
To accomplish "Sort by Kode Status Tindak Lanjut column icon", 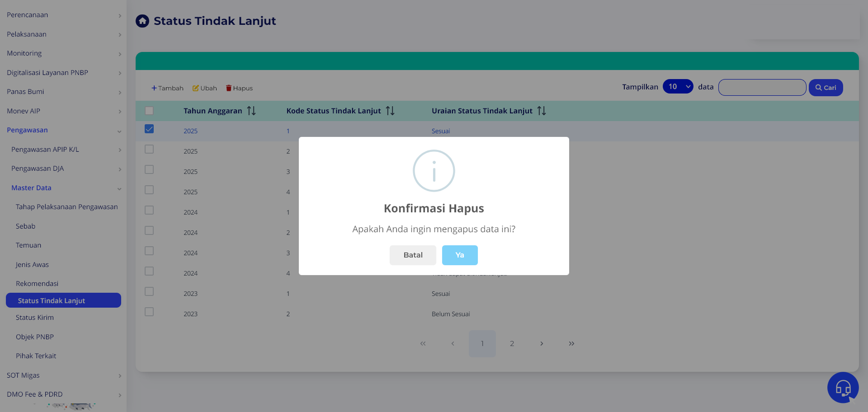I will (391, 111).
